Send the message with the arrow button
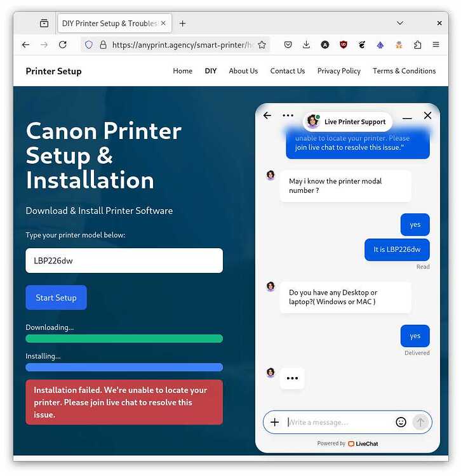This screenshot has height=476, width=461. tap(420, 422)
